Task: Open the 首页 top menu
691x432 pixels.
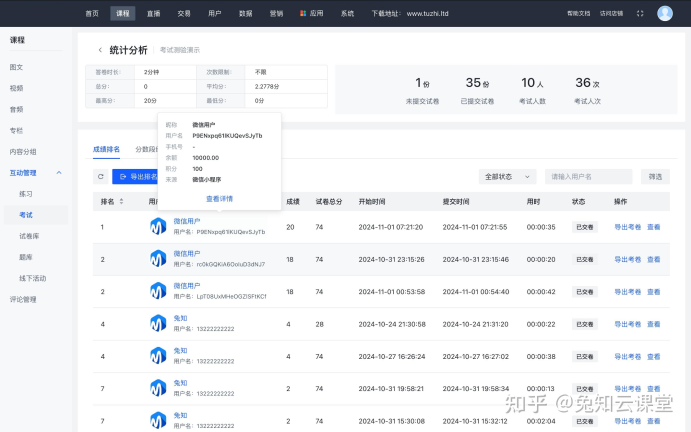Action: pyautogui.click(x=92, y=14)
